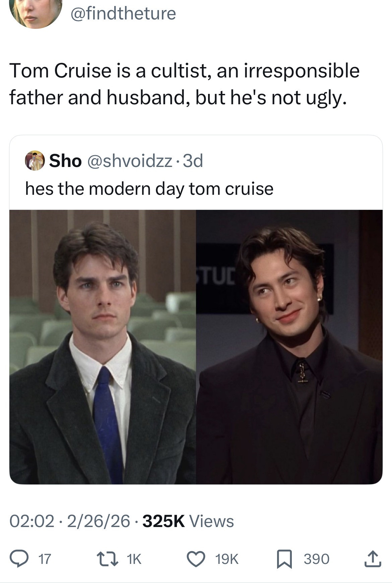Click the 3d time on quoted tweet

[x=193, y=161]
